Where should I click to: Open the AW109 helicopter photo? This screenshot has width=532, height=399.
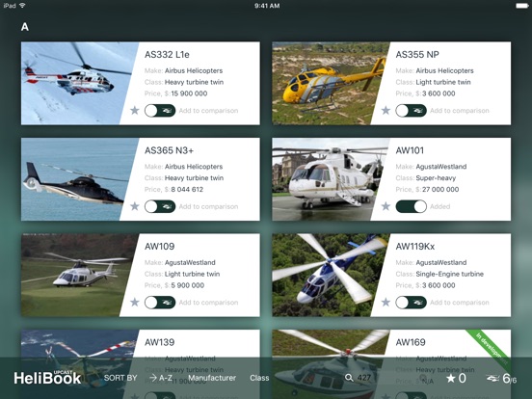point(74,275)
